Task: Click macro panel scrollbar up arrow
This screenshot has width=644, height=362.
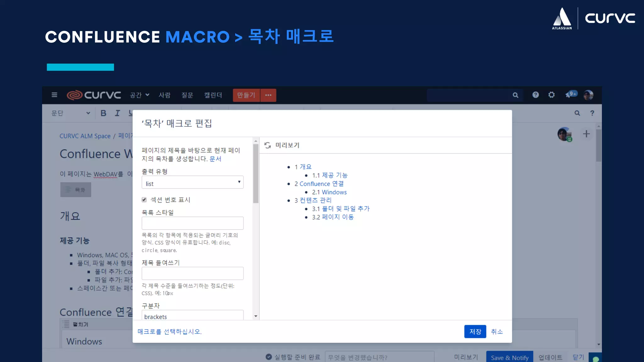Action: pos(256,141)
